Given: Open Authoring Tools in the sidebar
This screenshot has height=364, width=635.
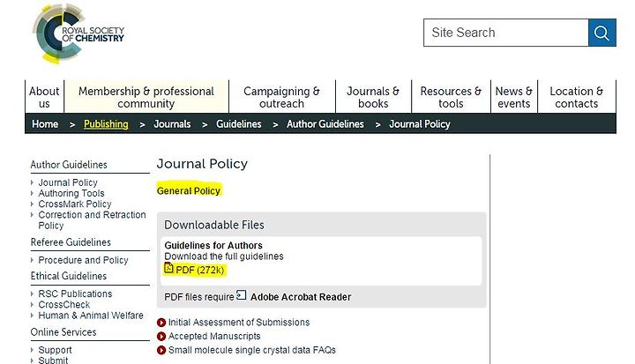Looking at the screenshot, I should tap(71, 194).
